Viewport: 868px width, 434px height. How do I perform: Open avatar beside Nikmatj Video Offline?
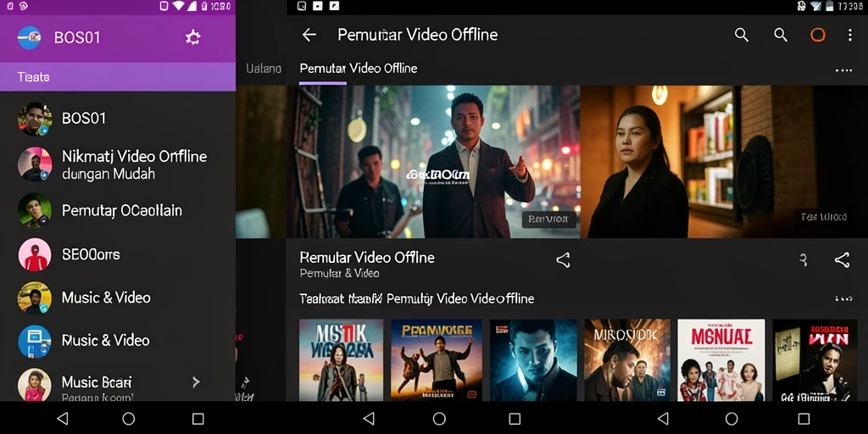pos(35,164)
